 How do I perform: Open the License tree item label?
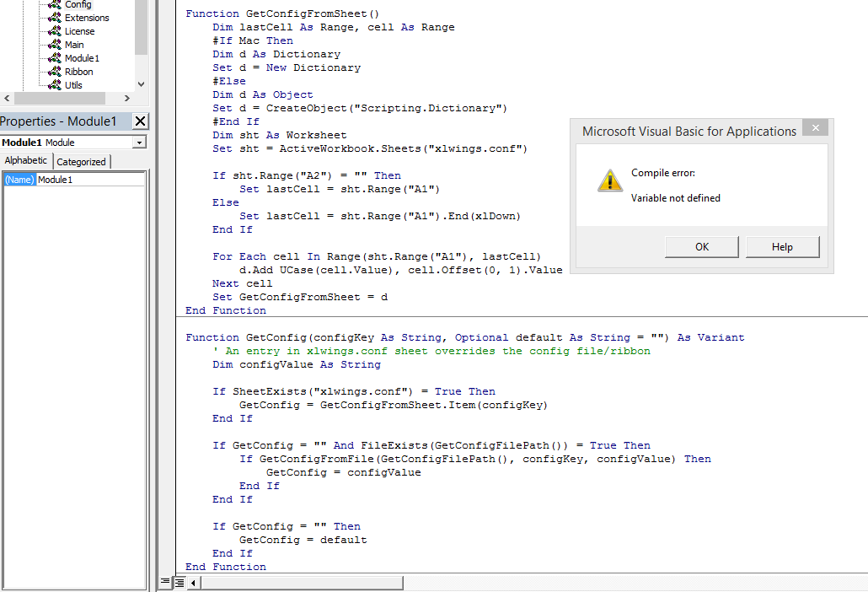click(x=80, y=31)
